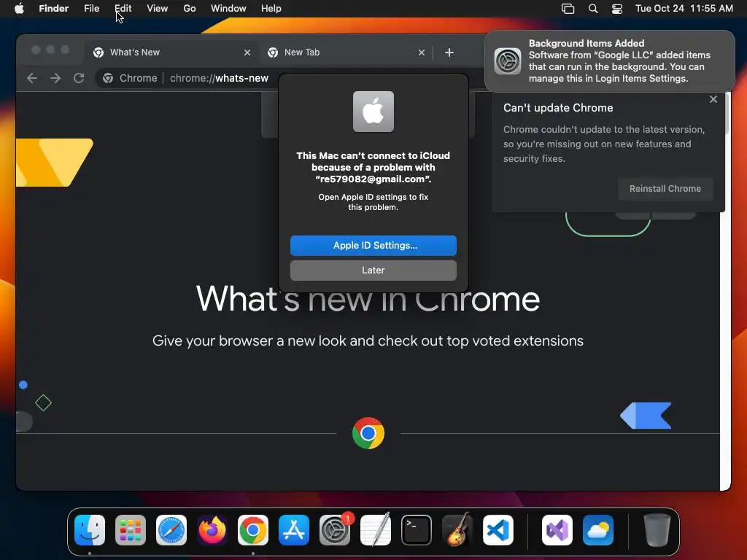Open the Trash in the Dock
This screenshot has height=560, width=747.
click(657, 530)
